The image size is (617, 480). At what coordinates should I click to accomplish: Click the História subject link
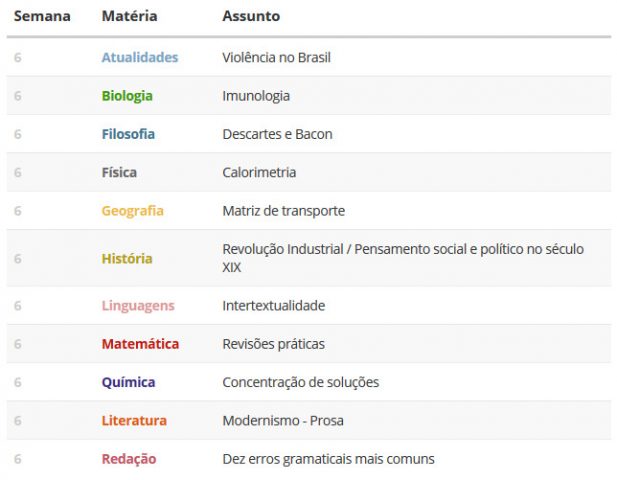click(x=127, y=258)
